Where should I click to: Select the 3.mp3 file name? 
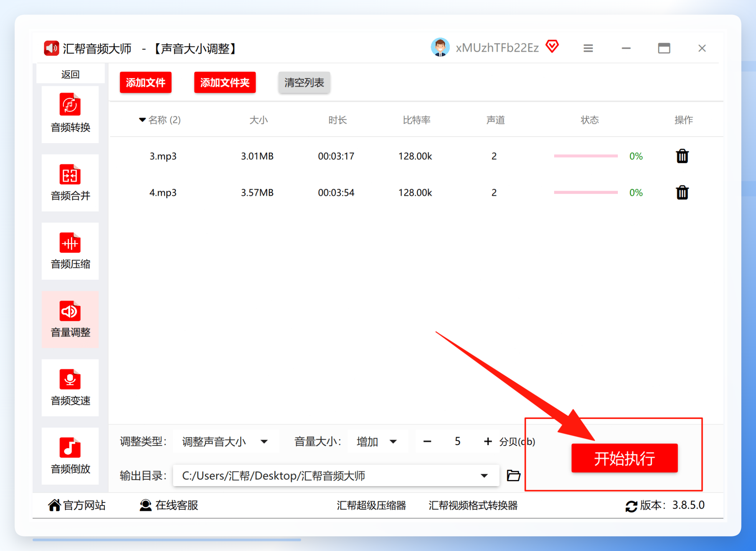[163, 156]
